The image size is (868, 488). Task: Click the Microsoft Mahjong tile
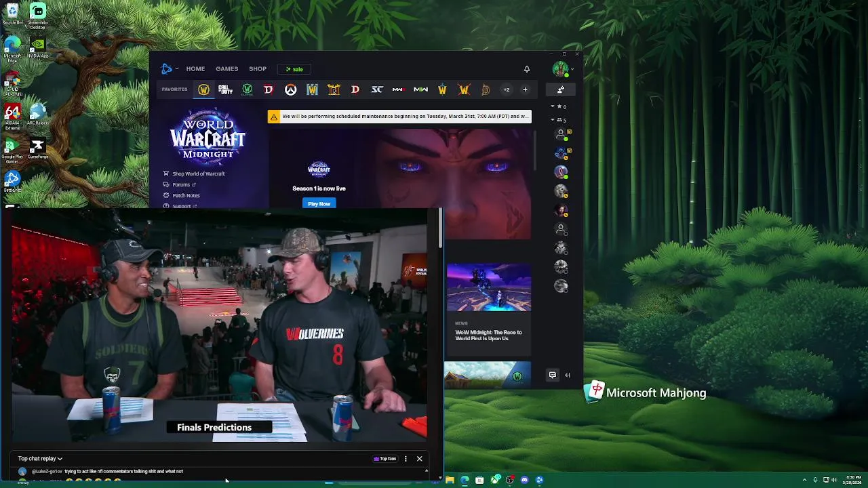click(x=646, y=393)
